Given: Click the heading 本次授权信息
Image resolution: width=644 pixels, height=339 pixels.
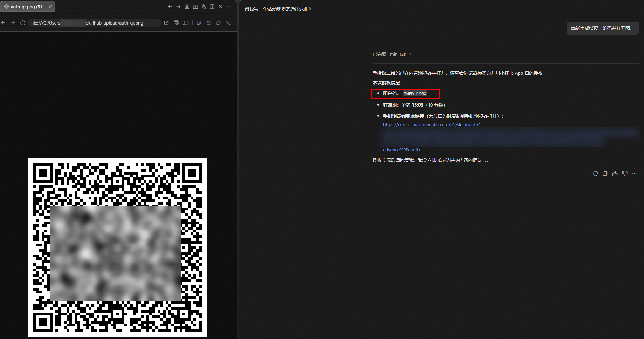Looking at the screenshot, I should (x=387, y=83).
